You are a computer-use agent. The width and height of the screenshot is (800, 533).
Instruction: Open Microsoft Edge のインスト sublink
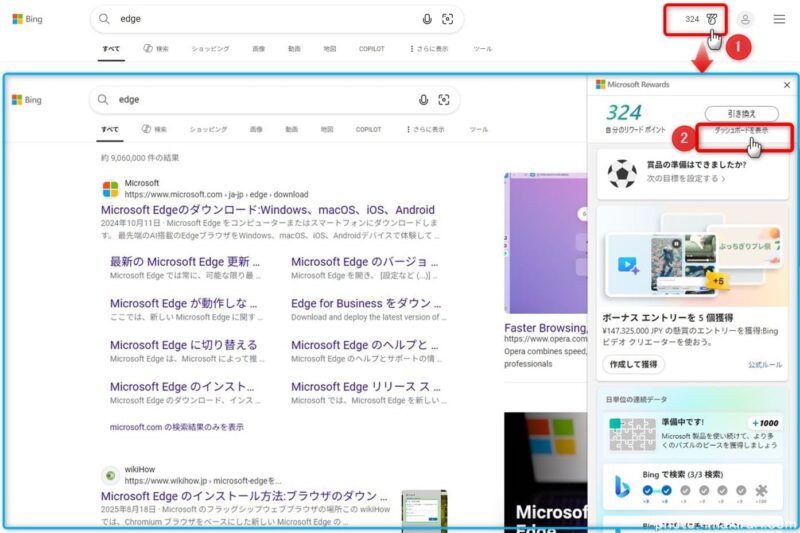(x=182, y=387)
